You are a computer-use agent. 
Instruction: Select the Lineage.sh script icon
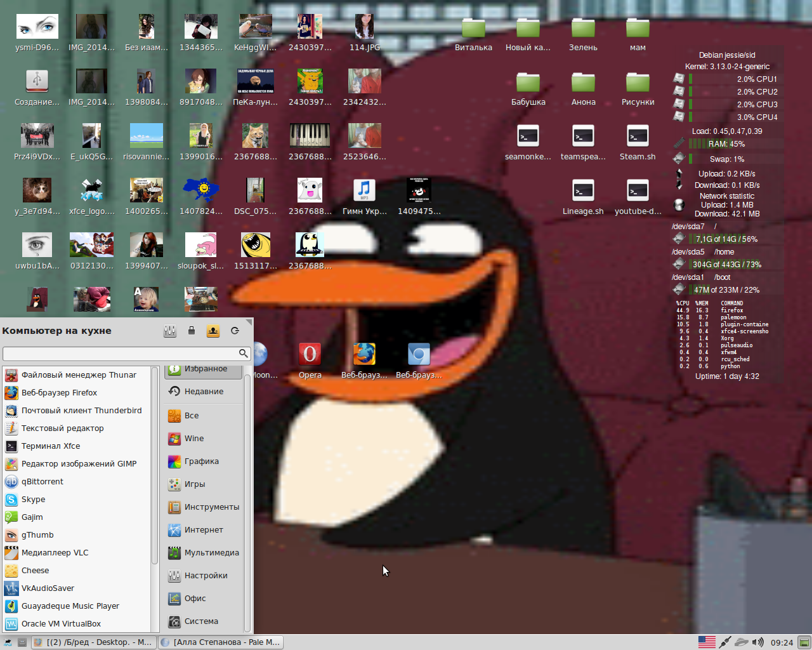click(583, 197)
